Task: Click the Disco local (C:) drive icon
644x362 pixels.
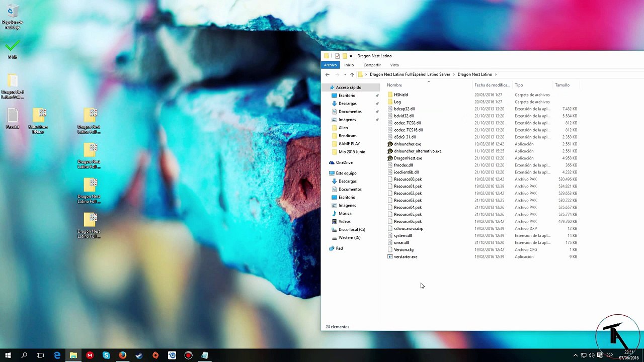Action: (x=335, y=229)
